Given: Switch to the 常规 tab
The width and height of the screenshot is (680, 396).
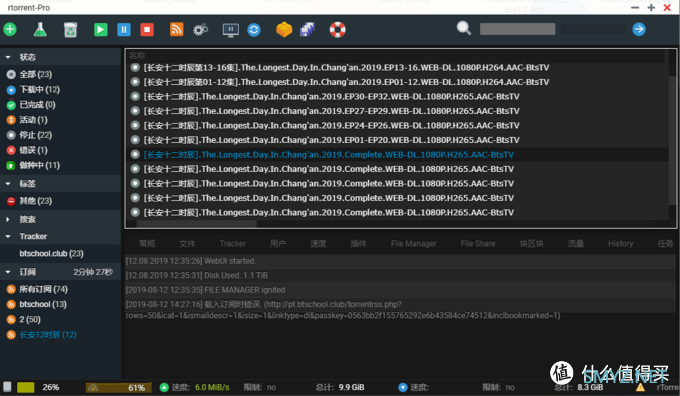Looking at the screenshot, I should [147, 244].
